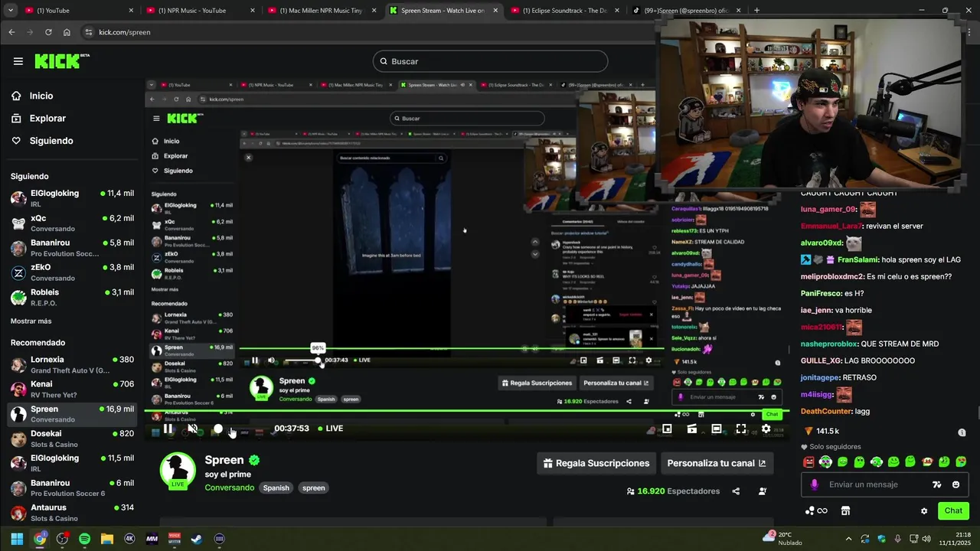980x551 pixels.
Task: Open chat settings gear
Action: [924, 511]
